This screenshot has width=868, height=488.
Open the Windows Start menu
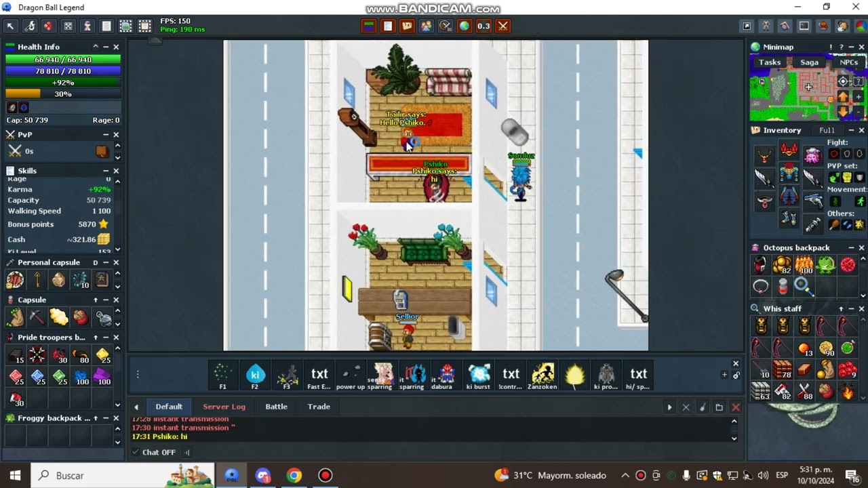coord(15,475)
